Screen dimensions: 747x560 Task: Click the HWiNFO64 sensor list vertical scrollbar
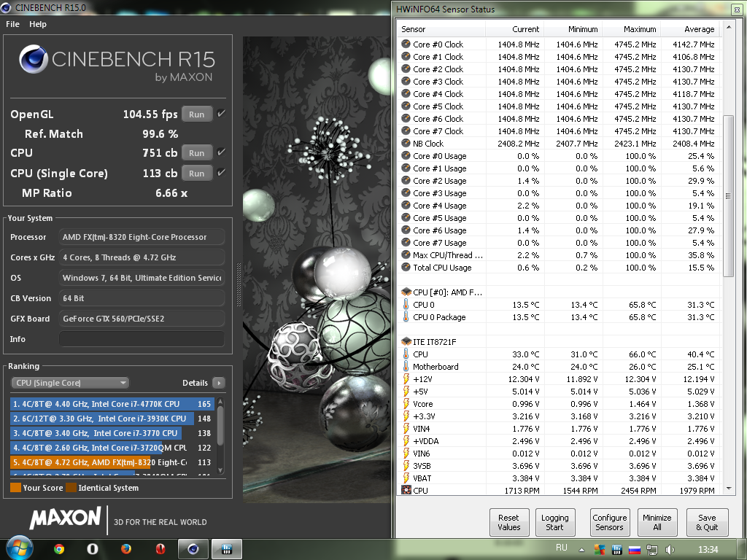click(x=728, y=195)
